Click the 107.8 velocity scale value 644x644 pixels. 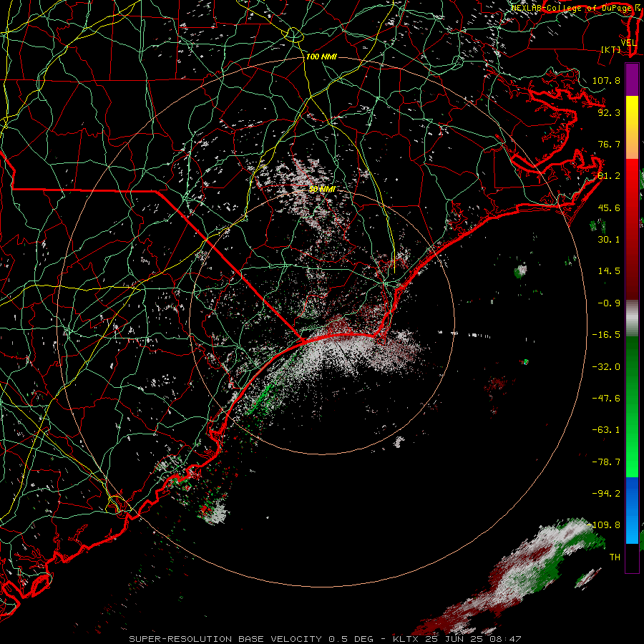click(606, 80)
